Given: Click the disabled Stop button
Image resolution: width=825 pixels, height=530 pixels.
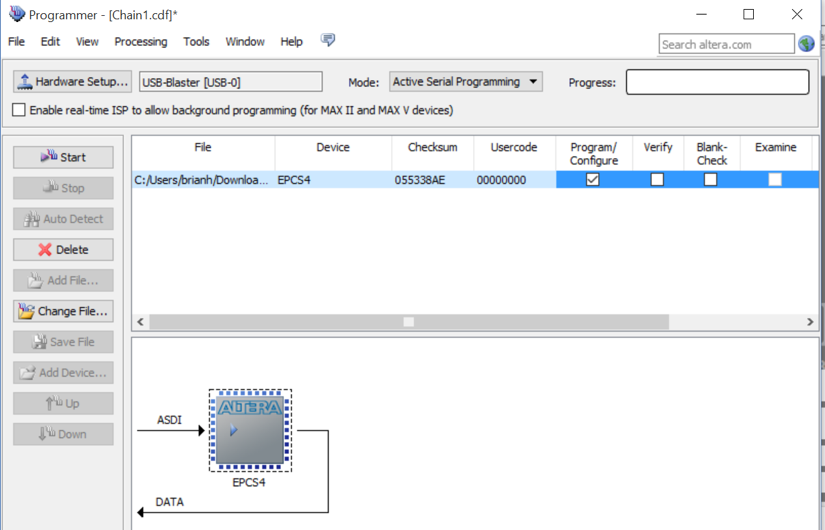Looking at the screenshot, I should coord(63,188).
